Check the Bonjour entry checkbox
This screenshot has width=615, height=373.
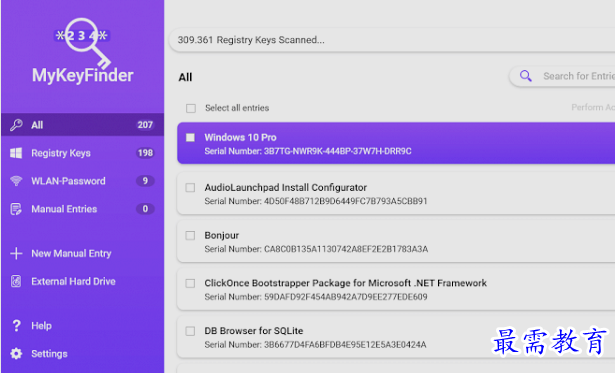coord(190,235)
